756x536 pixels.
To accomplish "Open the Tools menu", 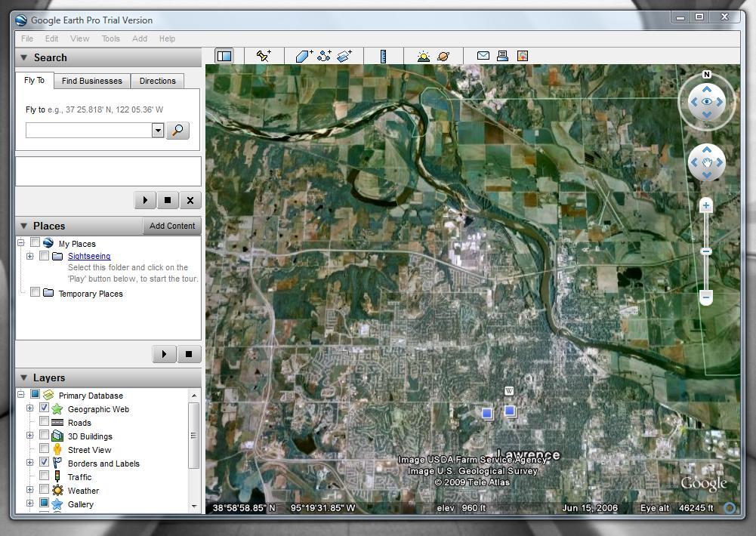I will coord(110,39).
